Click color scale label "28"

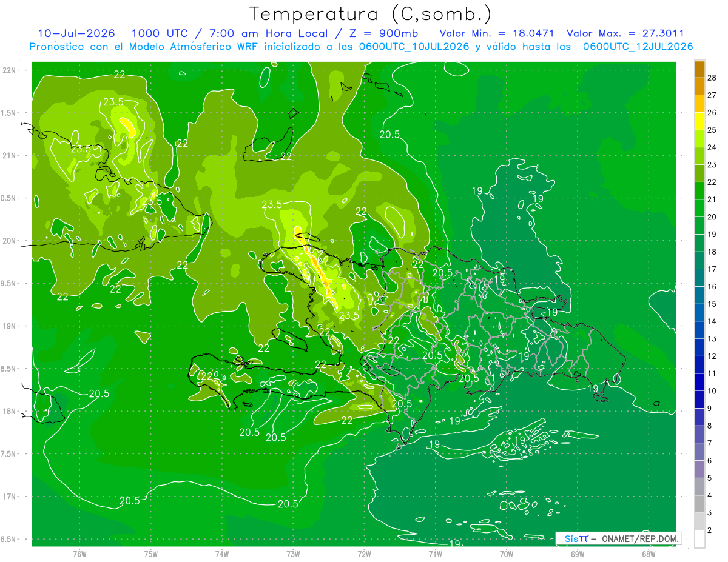point(712,77)
